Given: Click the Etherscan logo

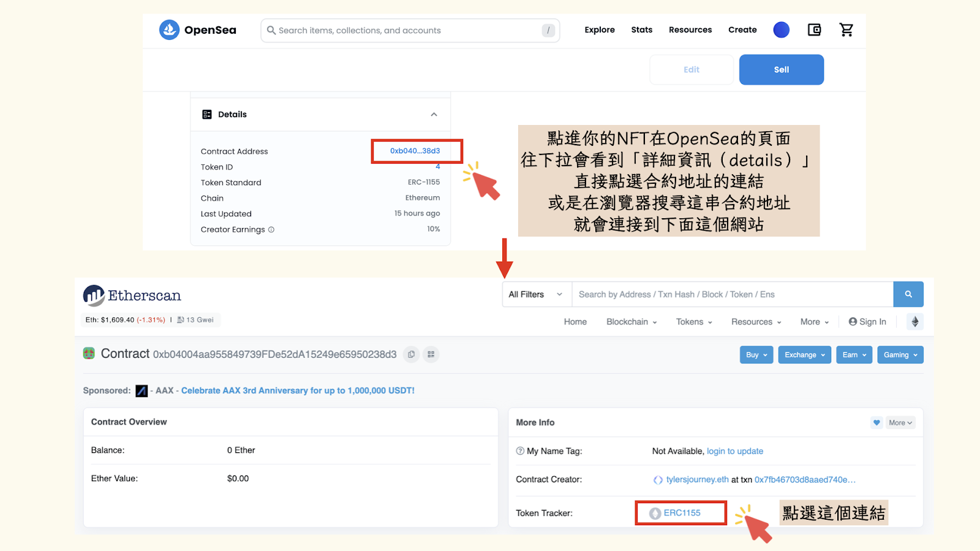Looking at the screenshot, I should [132, 295].
